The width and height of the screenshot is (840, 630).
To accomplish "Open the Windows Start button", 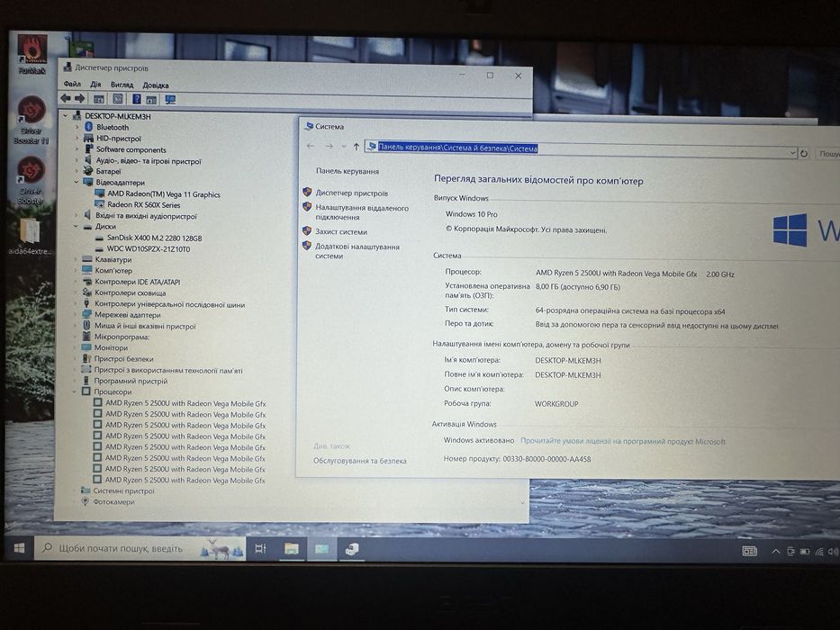I will click(19, 547).
